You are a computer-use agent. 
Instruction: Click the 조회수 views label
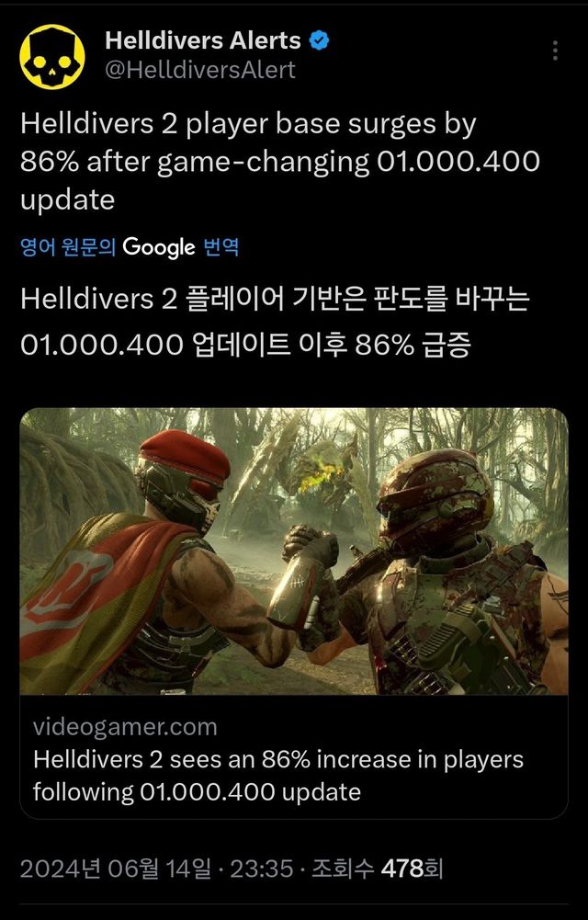[x=343, y=868]
